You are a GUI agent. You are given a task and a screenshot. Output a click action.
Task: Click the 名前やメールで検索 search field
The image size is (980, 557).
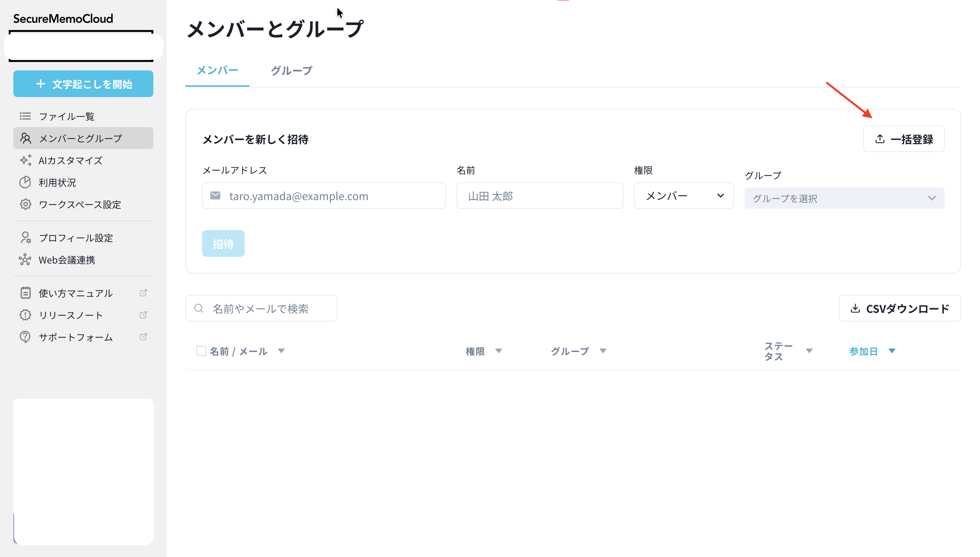pyautogui.click(x=261, y=308)
